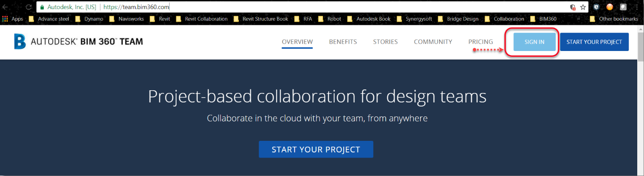This screenshot has height=176, width=644.
Task: Open the Collaboration bookmark folder
Action: point(504,19)
